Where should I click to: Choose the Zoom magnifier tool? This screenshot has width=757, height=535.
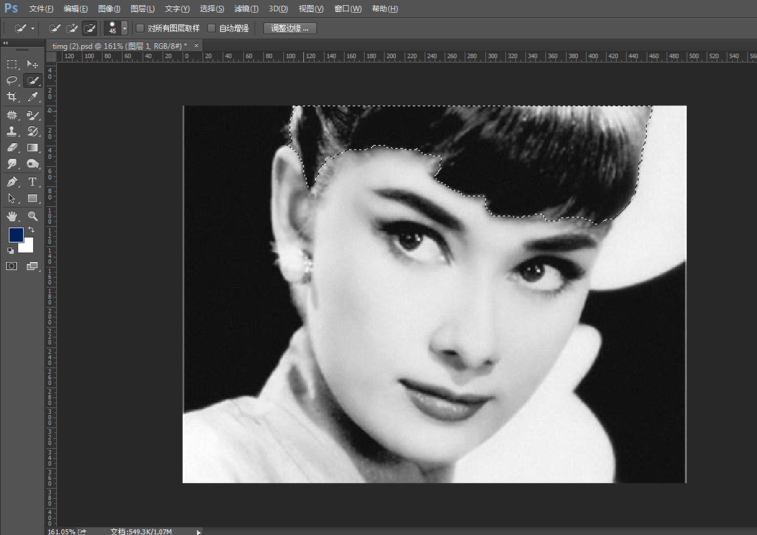coord(33,216)
